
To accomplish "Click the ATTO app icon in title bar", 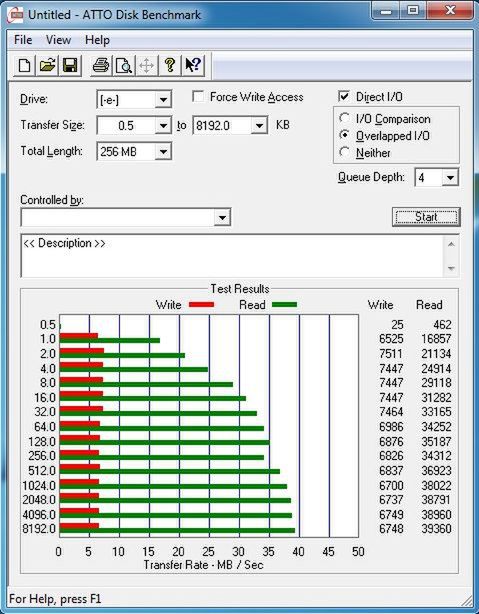I will pyautogui.click(x=16, y=15).
